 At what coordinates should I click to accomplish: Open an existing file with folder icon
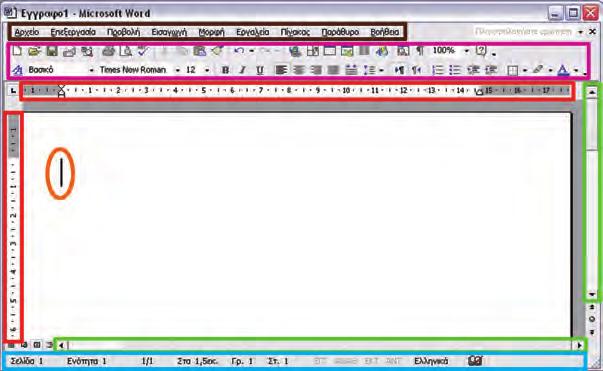tap(34, 51)
